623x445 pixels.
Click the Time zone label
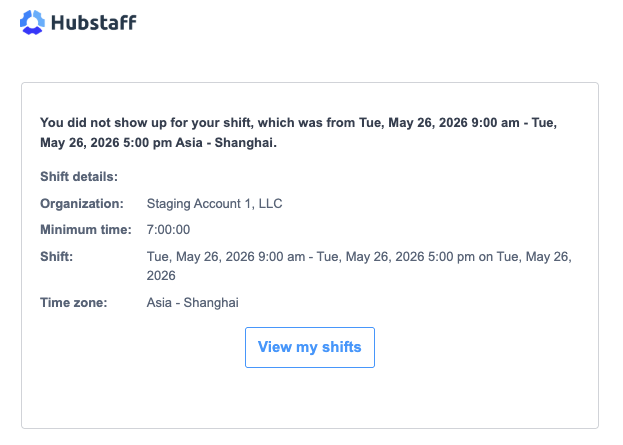pos(74,303)
